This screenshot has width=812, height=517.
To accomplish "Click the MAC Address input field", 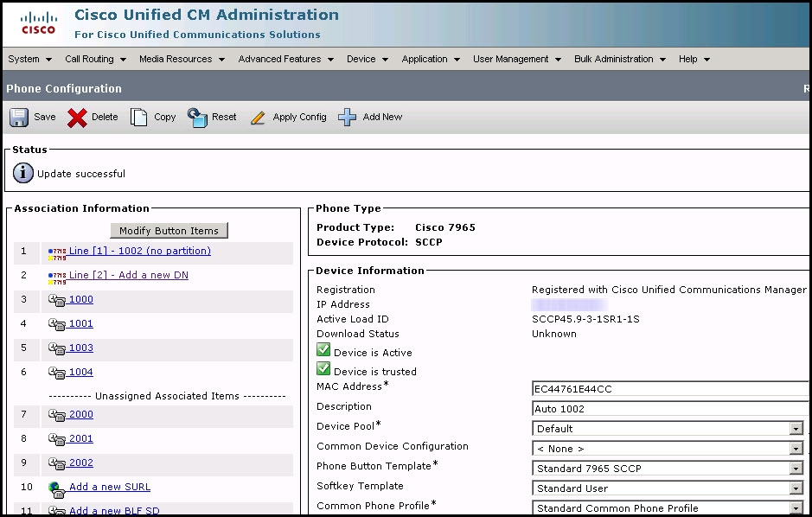I will (670, 389).
